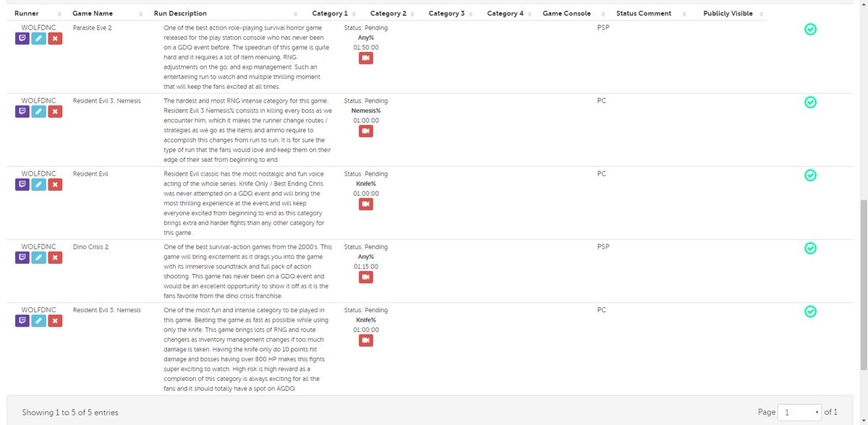This screenshot has height=425, width=868.
Task: Sort table by Runner column
Action: [36, 14]
